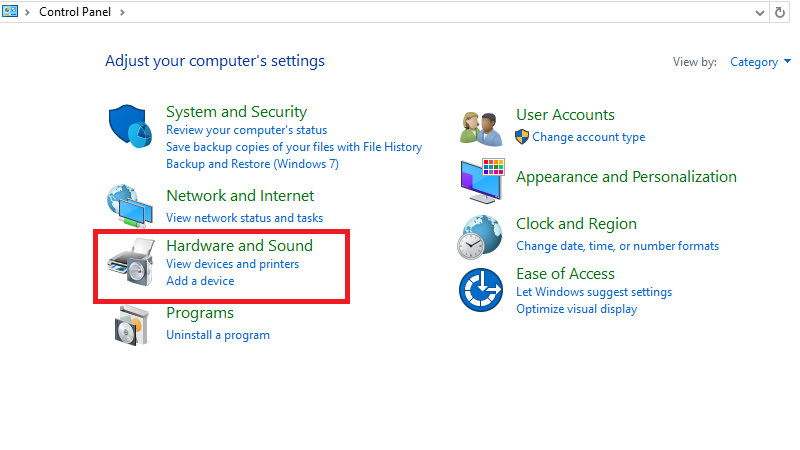This screenshot has height=450, width=800.
Task: Click Control Panel breadcrumb in address bar
Action: coord(75,12)
